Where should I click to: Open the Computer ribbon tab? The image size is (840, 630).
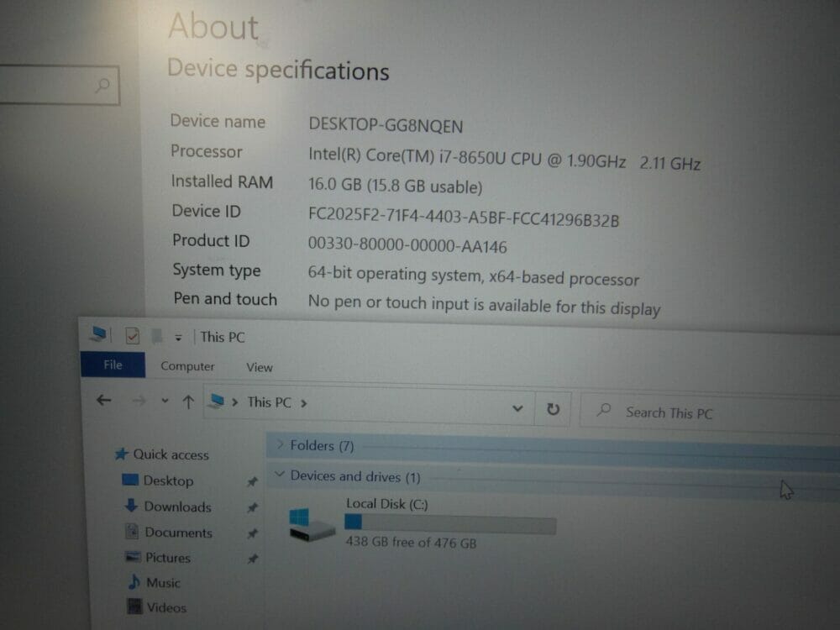point(187,366)
